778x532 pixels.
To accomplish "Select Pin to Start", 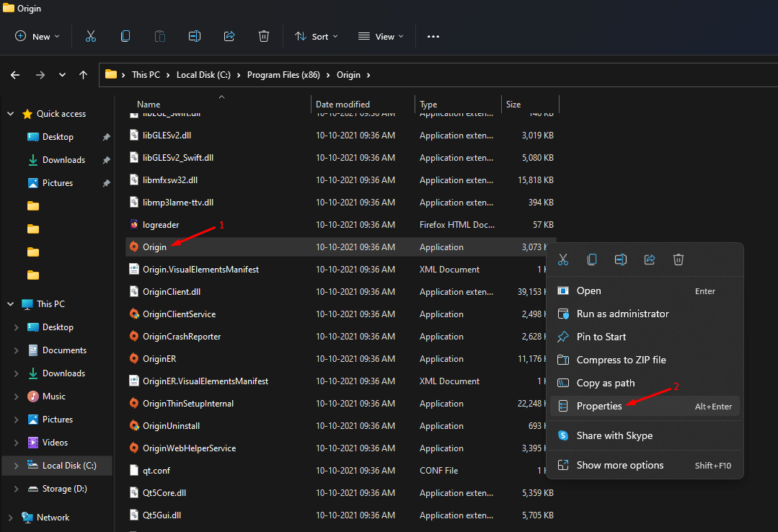I will (x=645, y=337).
